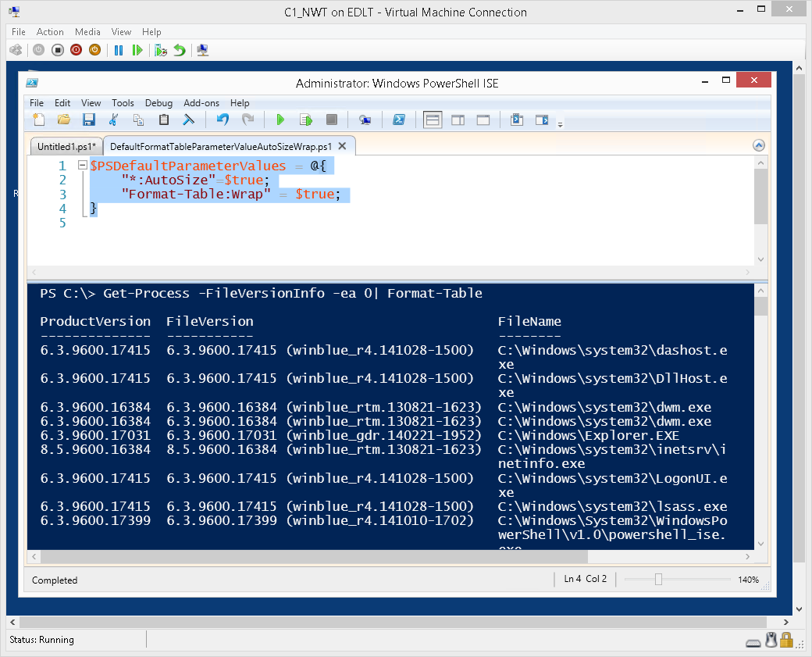The height and width of the screenshot is (657, 812).
Task: Send Ctrl+Alt+Del to the virtual machine
Action: (16, 50)
